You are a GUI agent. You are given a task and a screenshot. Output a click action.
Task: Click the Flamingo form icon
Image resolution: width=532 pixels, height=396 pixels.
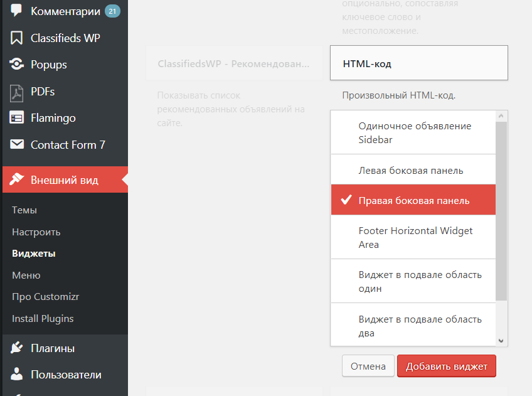16,118
